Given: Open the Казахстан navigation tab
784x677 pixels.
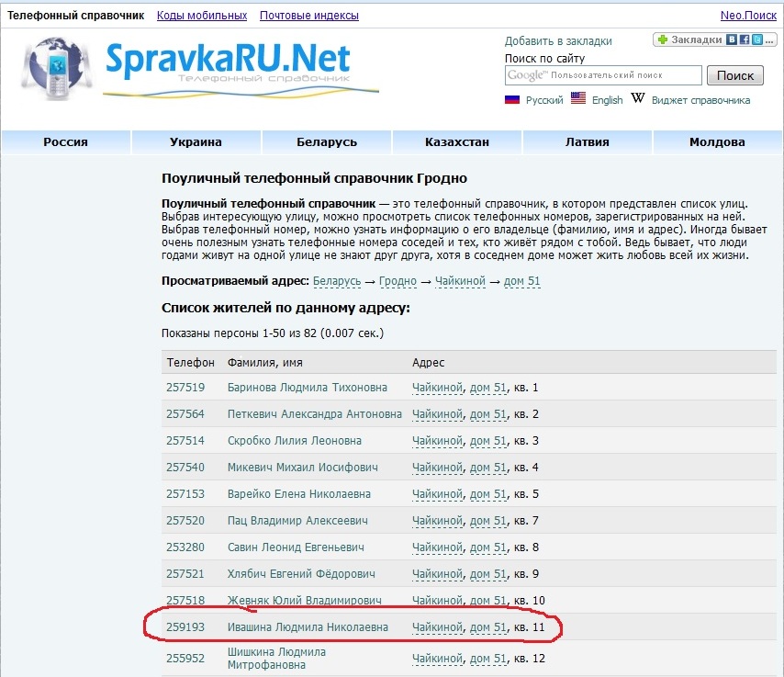Looking at the screenshot, I should point(456,142).
